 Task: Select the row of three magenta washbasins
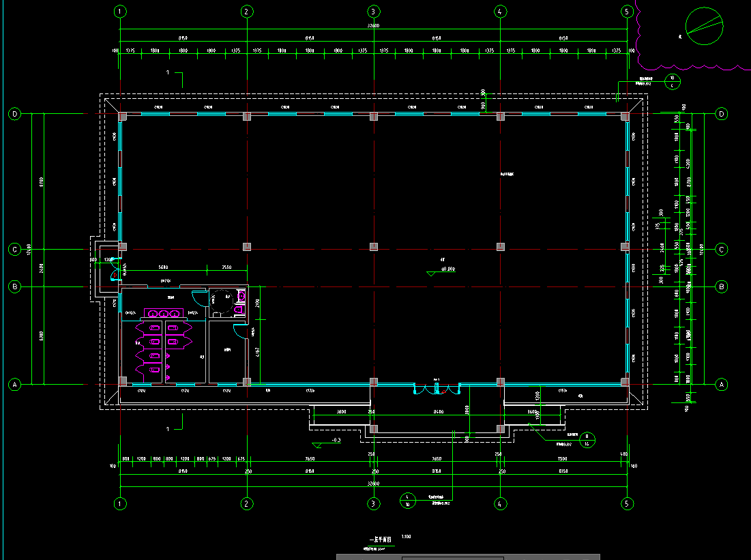pyautogui.click(x=164, y=313)
